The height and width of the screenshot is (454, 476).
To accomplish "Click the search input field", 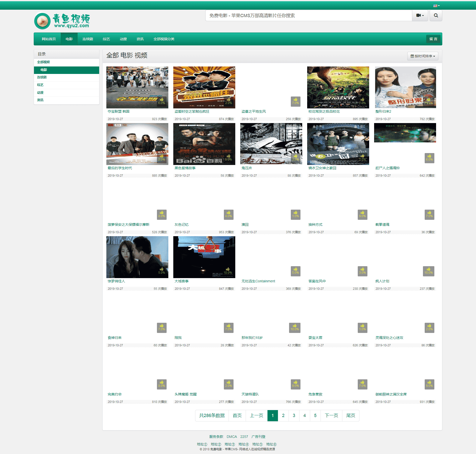I will [308, 15].
